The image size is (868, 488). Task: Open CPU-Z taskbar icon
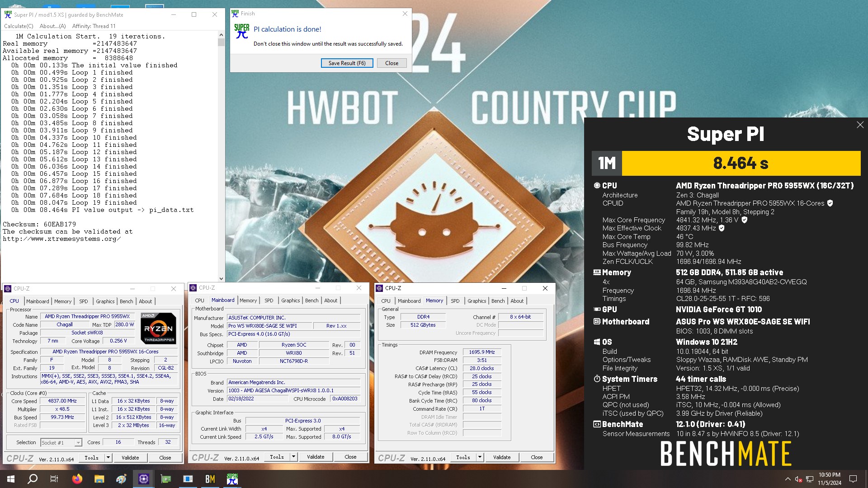click(144, 479)
